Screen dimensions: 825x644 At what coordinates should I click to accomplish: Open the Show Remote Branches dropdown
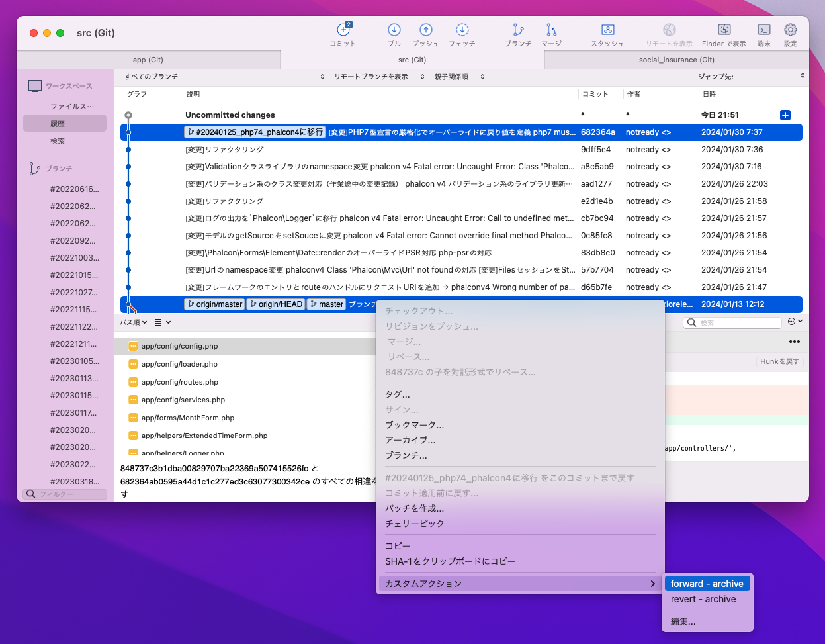point(380,77)
